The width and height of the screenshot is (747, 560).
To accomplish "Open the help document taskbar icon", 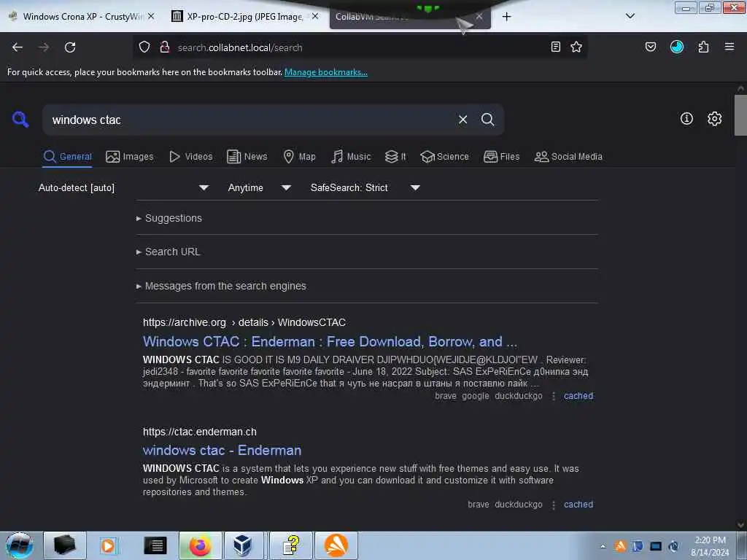I will tap(290, 545).
